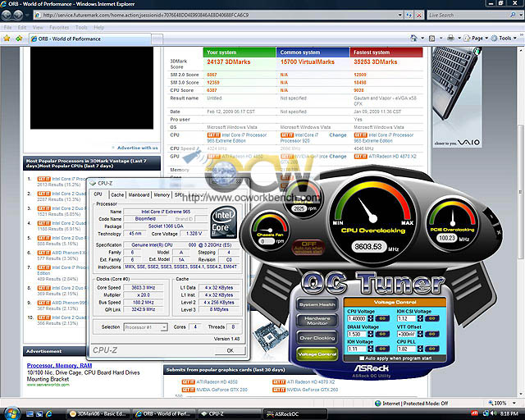Open recent pages dropdown next to Forward arrow
Screen dimensions: 525x420
[27, 16]
